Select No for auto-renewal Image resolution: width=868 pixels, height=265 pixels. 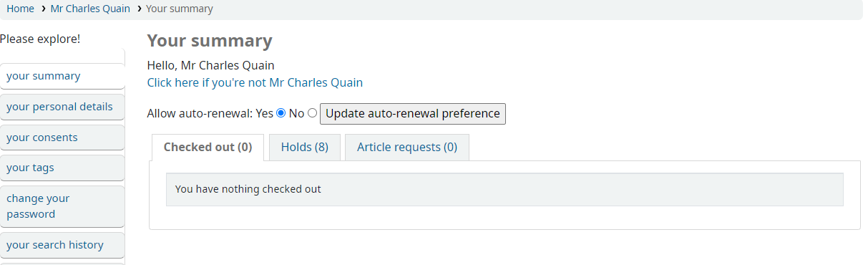[x=312, y=113]
